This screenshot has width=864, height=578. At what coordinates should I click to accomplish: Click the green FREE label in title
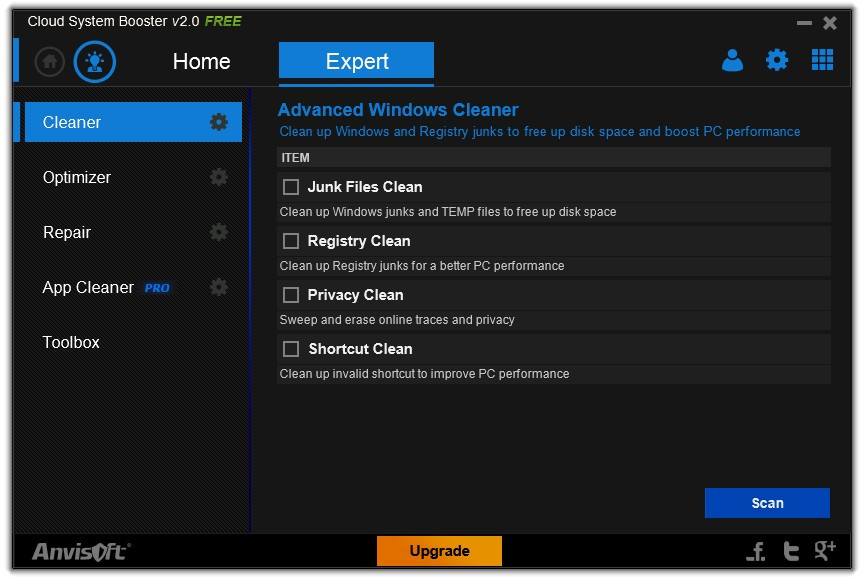[223, 21]
